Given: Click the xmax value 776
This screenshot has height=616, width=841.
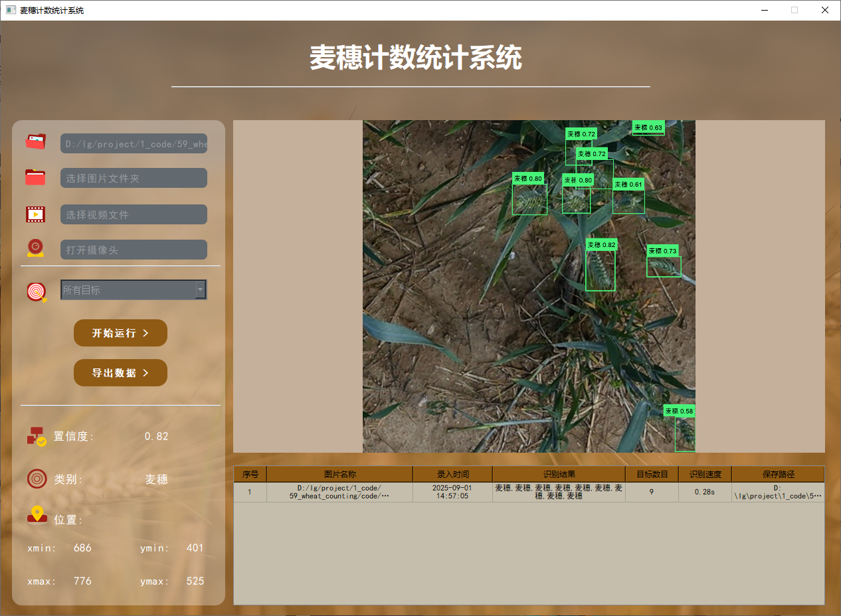Looking at the screenshot, I should coord(82,581).
